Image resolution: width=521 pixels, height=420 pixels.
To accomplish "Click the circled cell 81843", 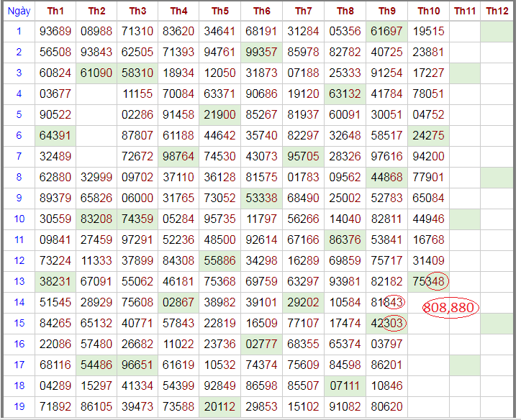I will [x=387, y=302].
